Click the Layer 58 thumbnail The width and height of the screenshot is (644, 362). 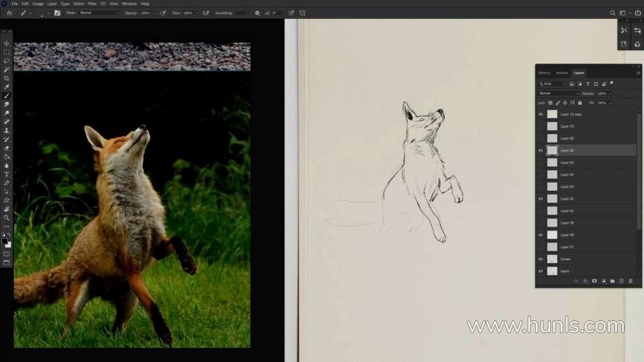coord(552,235)
